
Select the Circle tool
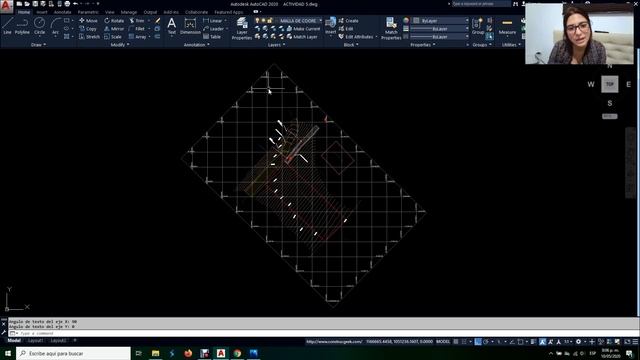(x=40, y=26)
